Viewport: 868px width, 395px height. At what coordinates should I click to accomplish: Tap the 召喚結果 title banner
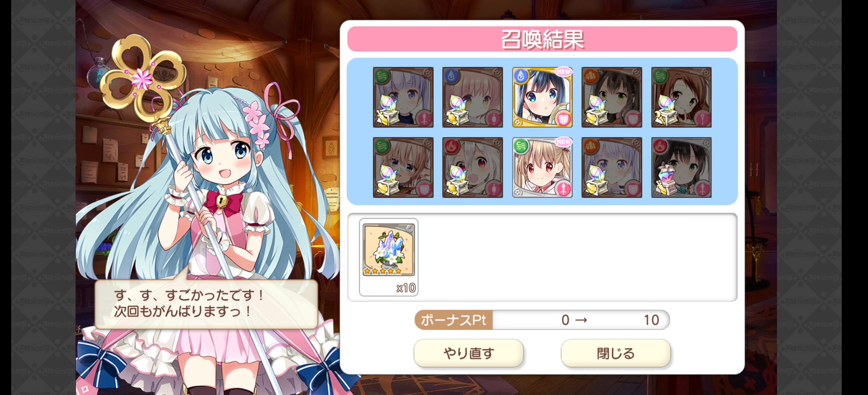[542, 39]
